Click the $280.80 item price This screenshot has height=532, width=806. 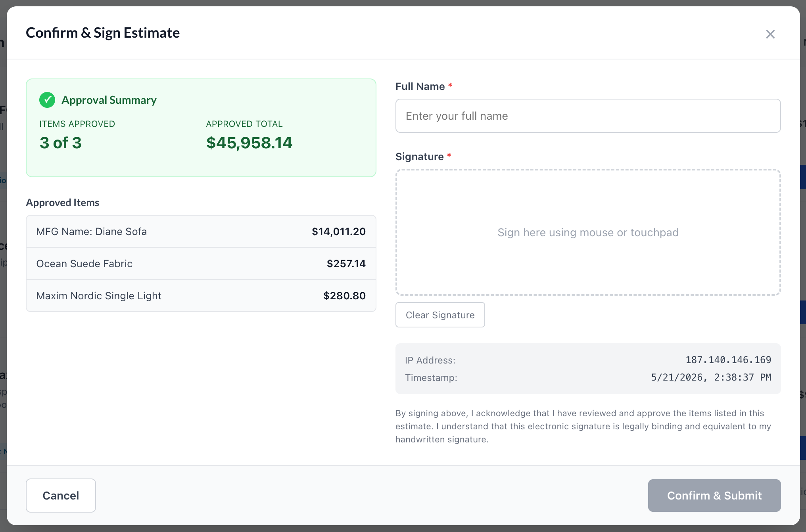(x=345, y=296)
